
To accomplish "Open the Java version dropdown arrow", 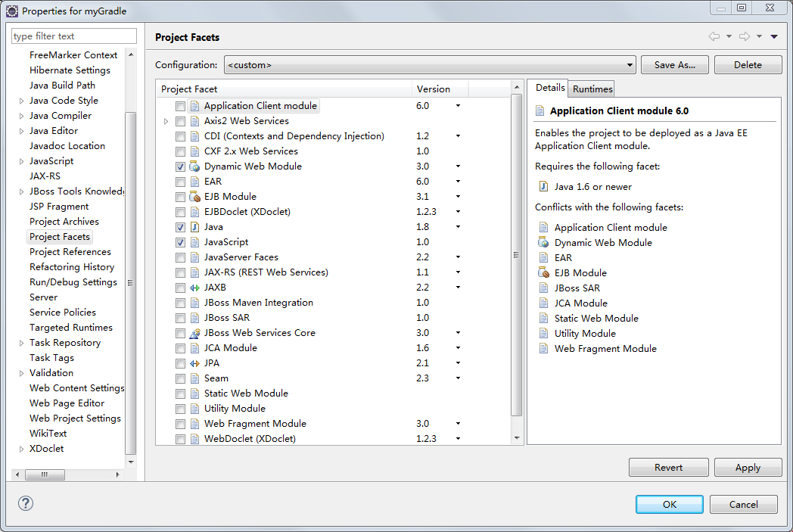I will click(458, 227).
